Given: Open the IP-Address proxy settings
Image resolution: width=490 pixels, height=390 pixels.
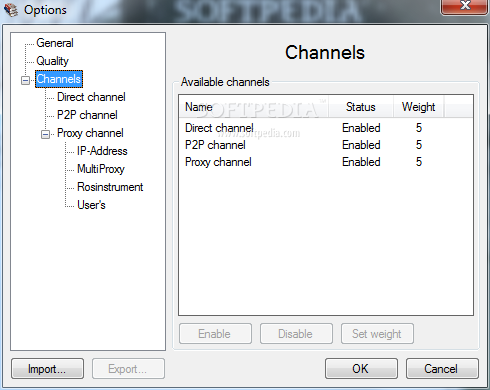Looking at the screenshot, I should [x=102, y=151].
